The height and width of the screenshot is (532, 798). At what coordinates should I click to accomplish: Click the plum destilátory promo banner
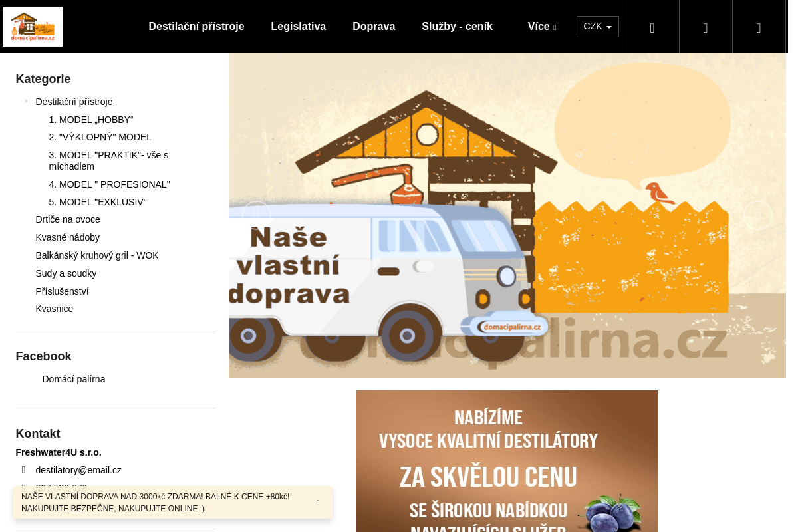[x=507, y=461]
